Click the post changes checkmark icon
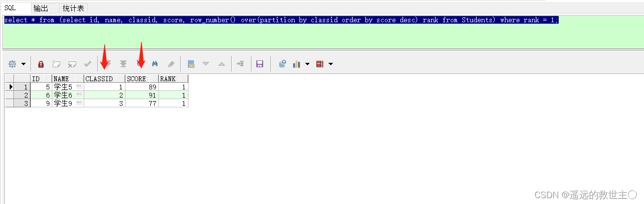Viewport: 644px width, 204px height. tap(88, 64)
